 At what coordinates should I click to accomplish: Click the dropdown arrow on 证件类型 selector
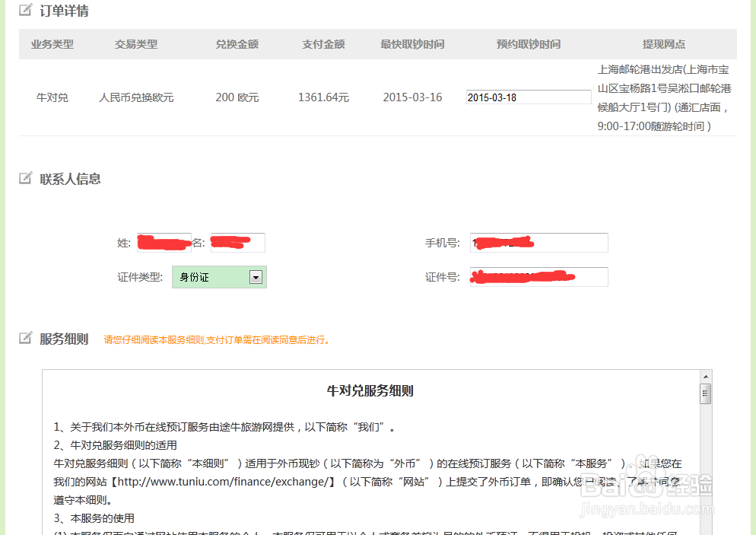[256, 277]
